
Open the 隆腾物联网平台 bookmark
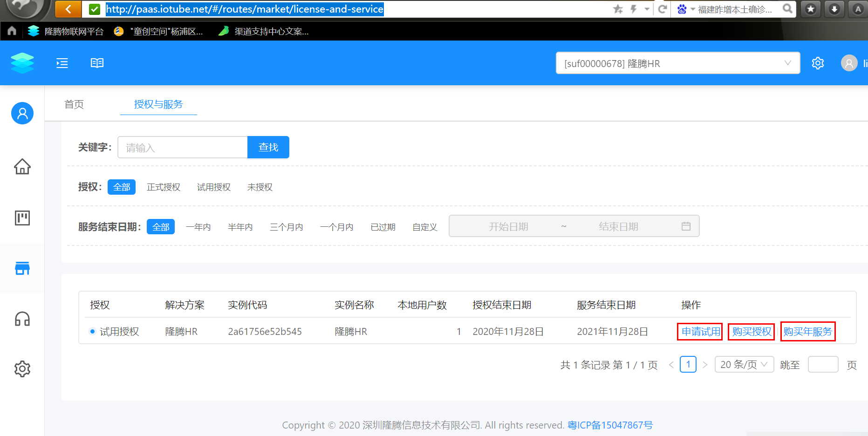click(66, 31)
